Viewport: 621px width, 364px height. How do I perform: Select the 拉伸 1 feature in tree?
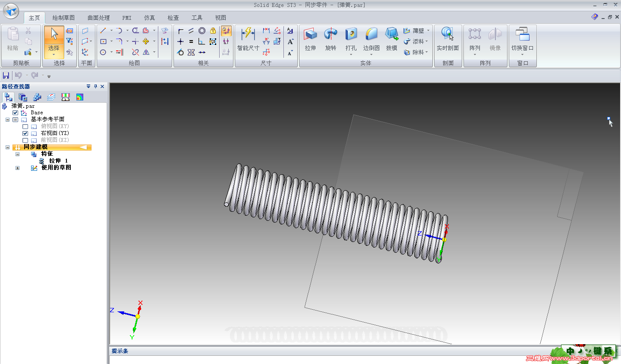58,161
